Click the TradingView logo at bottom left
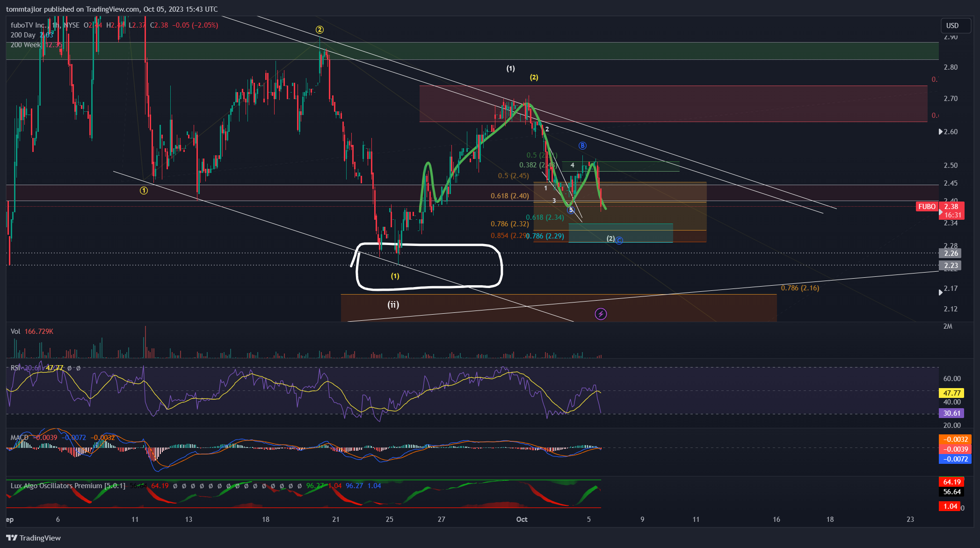Image resolution: width=980 pixels, height=548 pixels. (33, 538)
